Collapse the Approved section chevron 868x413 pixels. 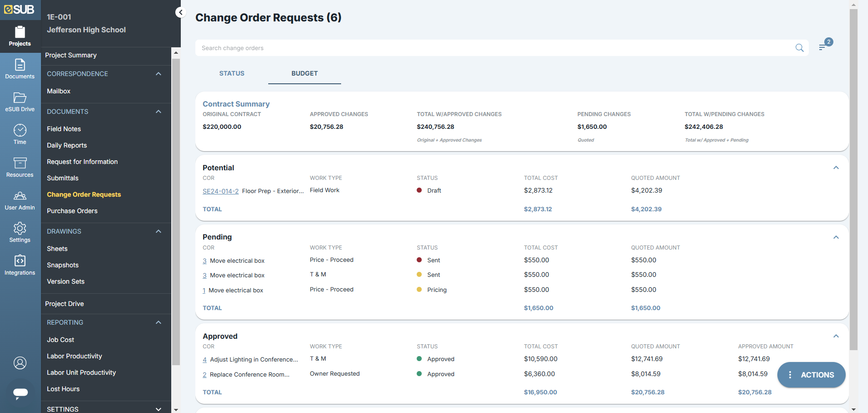click(x=836, y=336)
